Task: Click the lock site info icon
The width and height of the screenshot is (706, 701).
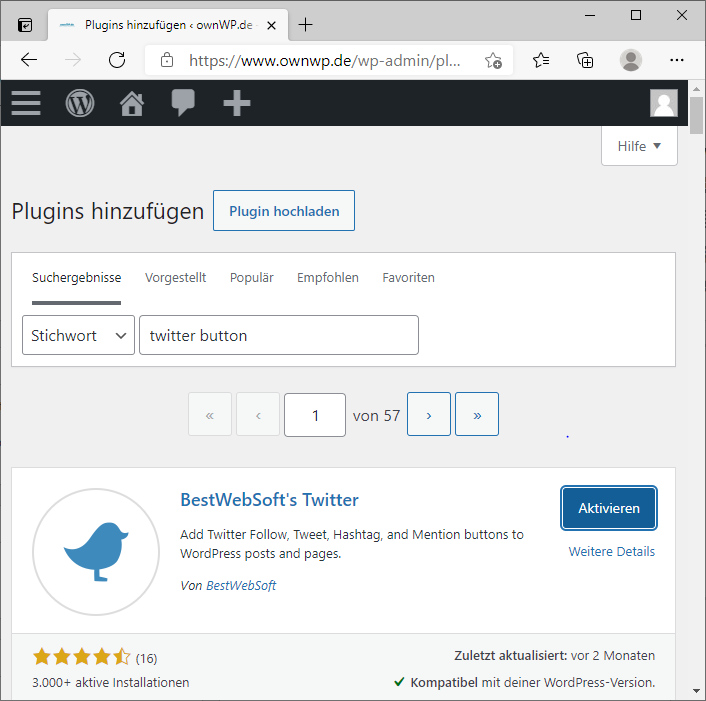Action: [x=167, y=60]
